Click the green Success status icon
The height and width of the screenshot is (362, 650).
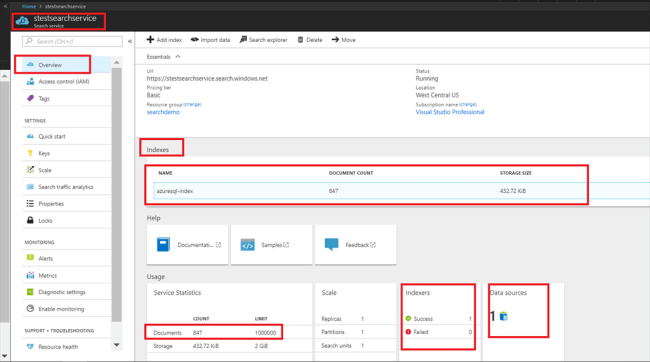408,318
